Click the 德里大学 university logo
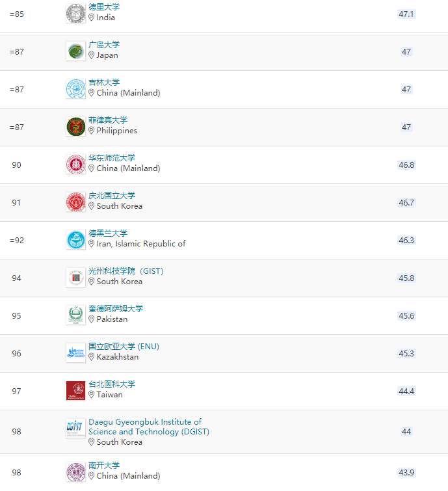448x491 pixels. [75, 14]
